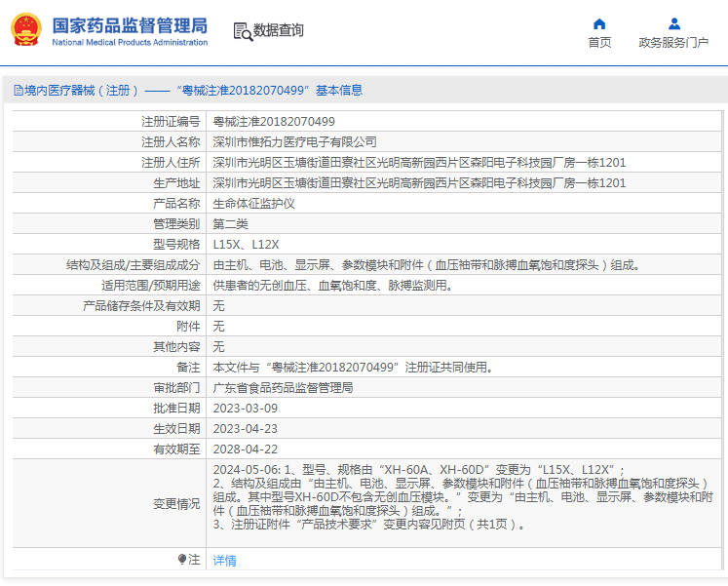The width and height of the screenshot is (728, 586).
Task: Click the 管理类别 row label
Action: pos(177,224)
